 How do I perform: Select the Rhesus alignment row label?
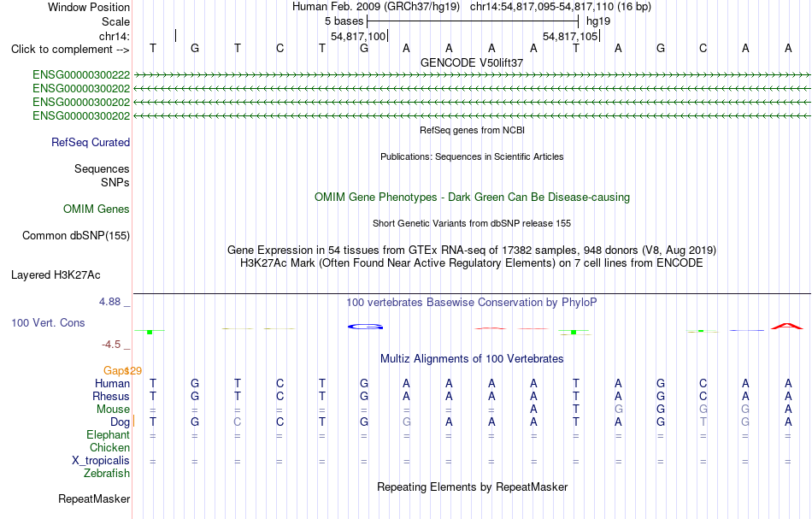point(111,396)
